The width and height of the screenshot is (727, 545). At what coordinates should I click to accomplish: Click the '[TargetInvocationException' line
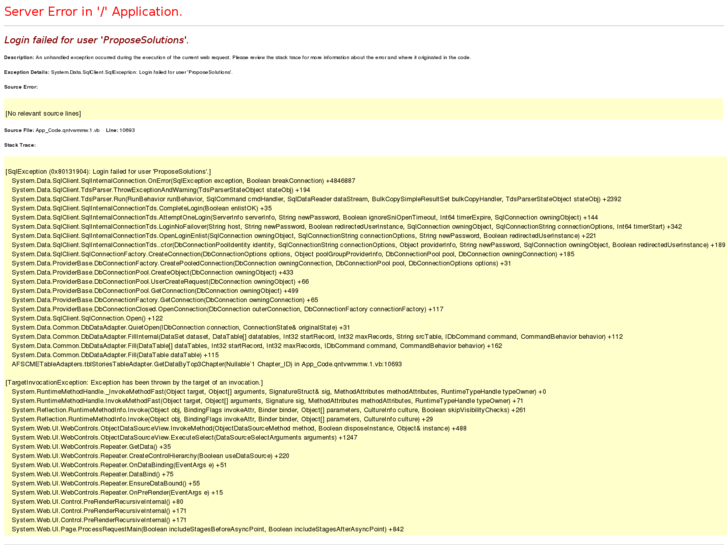pos(134,383)
